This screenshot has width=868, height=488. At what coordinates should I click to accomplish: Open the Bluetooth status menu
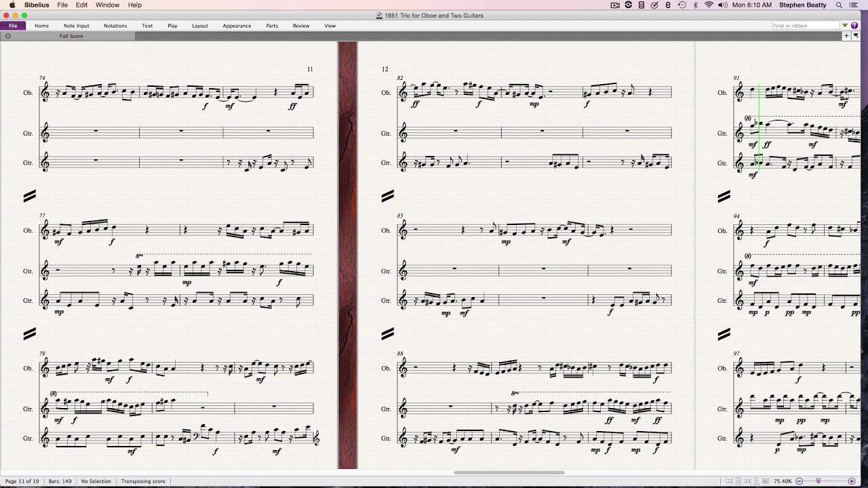[x=695, y=5]
